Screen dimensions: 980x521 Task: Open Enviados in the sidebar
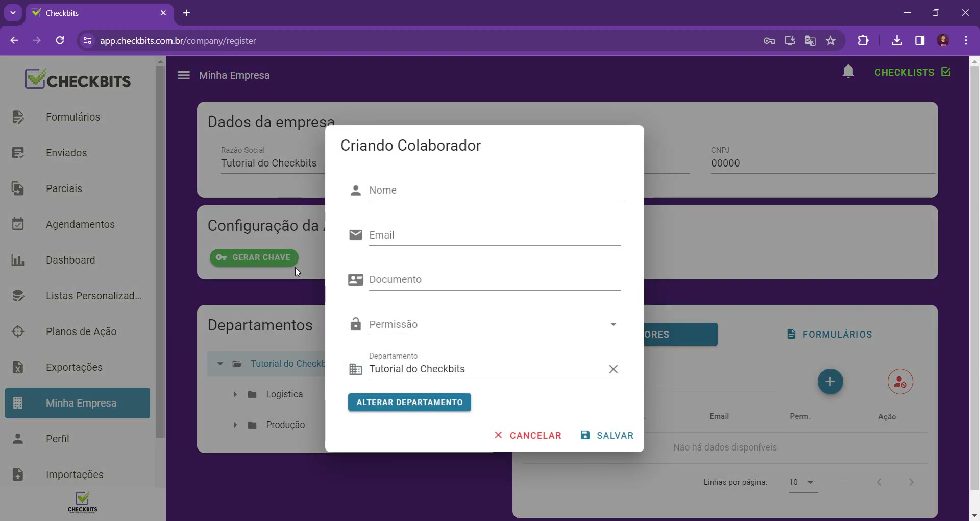point(78,153)
